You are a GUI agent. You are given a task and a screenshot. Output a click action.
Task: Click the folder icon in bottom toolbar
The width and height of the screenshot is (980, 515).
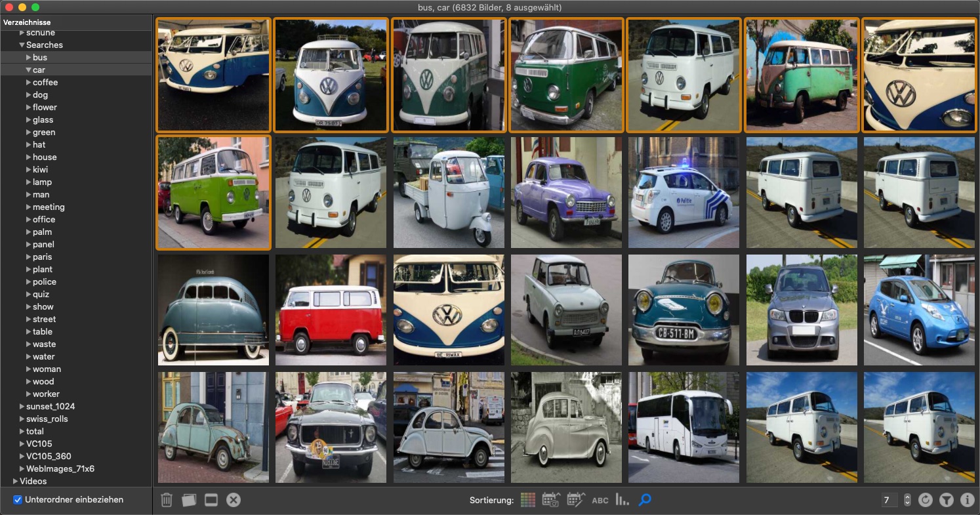189,500
